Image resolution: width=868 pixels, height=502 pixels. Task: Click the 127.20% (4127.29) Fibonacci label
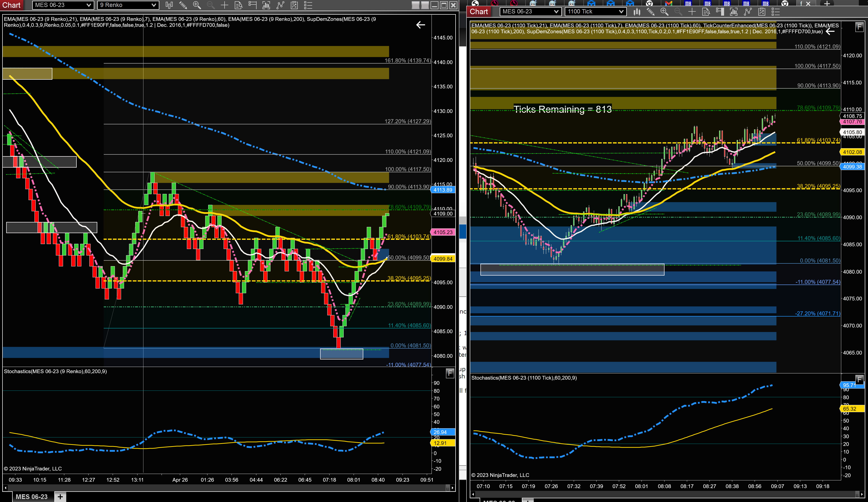407,121
